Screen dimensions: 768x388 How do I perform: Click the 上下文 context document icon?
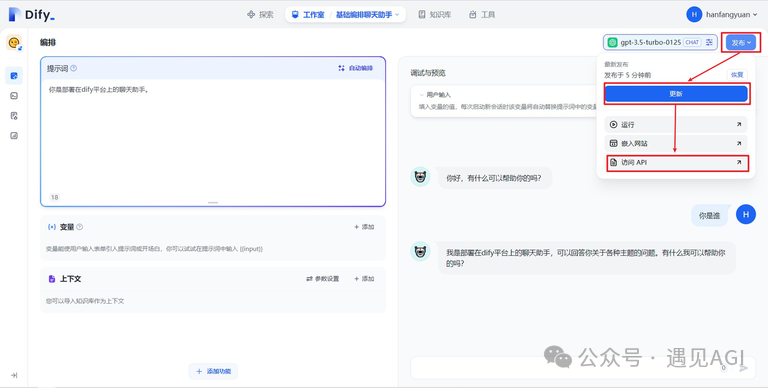[x=51, y=279]
